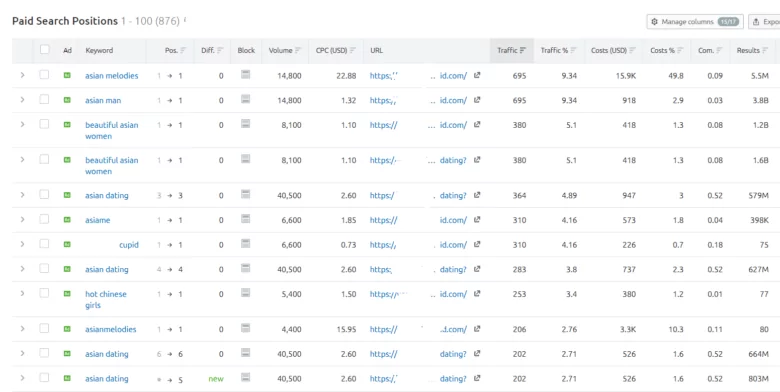Open the asian melodies keyword link
The width and height of the screenshot is (780, 392).
[x=111, y=76]
